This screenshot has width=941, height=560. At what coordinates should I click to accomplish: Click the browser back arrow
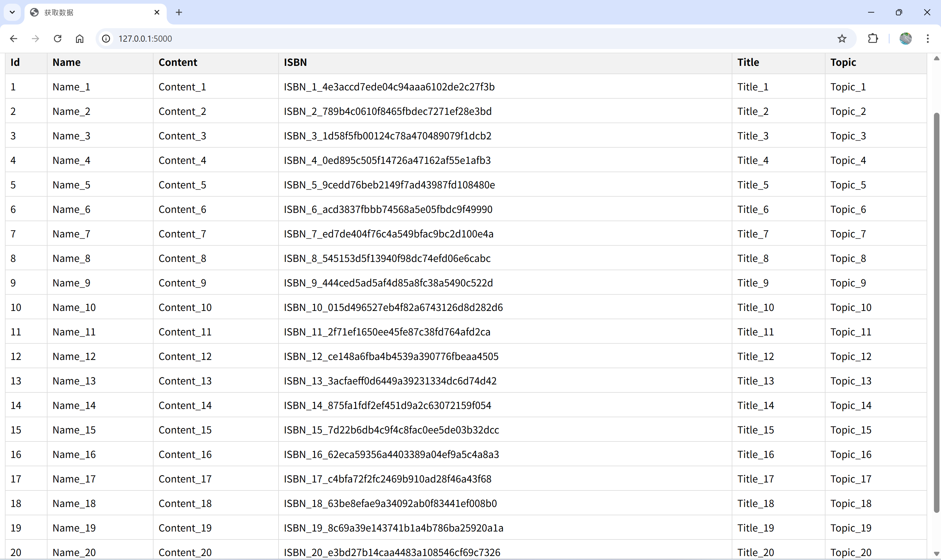click(13, 39)
